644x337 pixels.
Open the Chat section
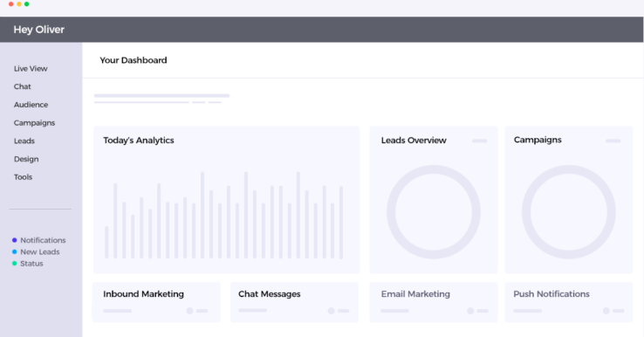22,86
